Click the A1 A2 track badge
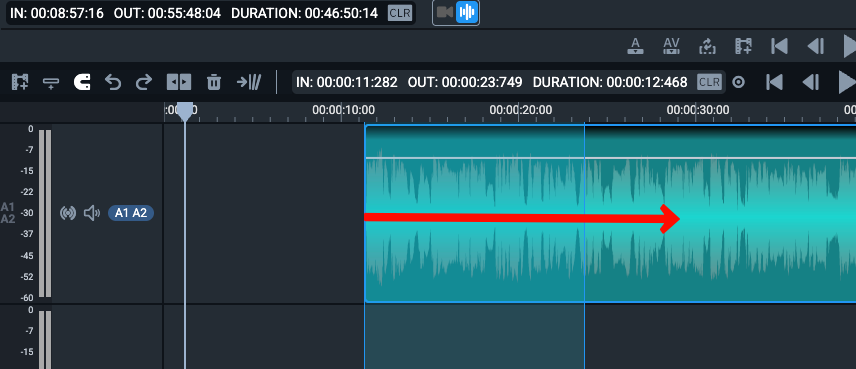 tap(131, 213)
